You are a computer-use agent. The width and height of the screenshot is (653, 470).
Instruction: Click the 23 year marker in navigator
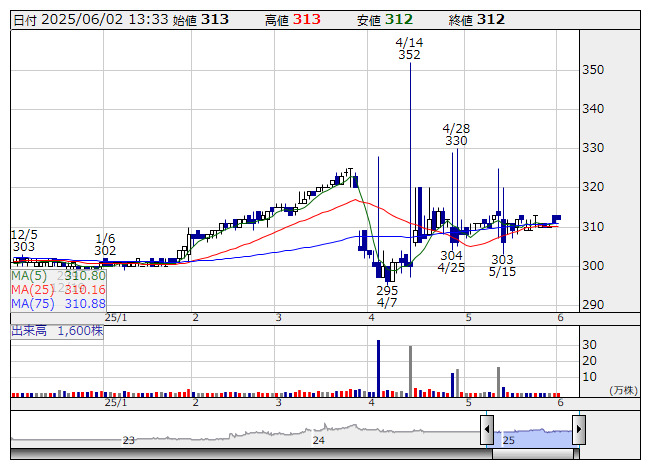point(129,440)
